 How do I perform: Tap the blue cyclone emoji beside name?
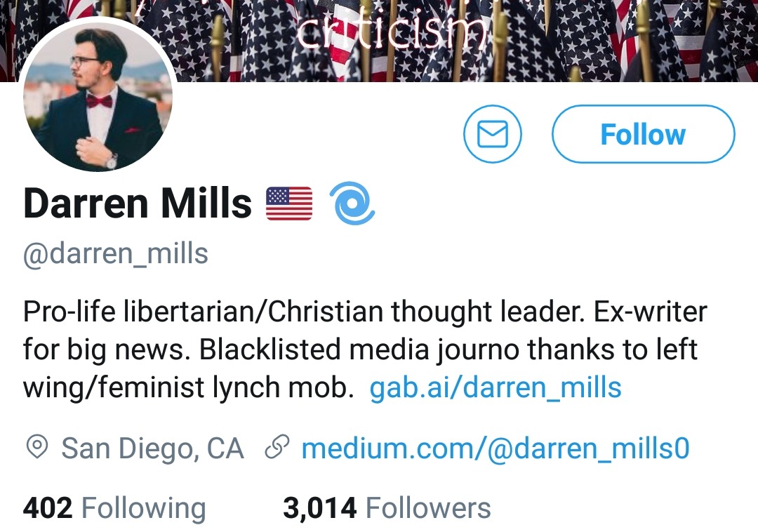click(x=352, y=204)
